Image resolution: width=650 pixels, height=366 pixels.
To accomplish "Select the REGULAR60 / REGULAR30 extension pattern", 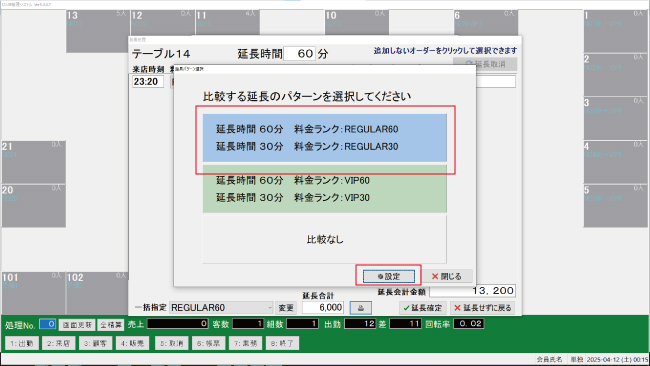I will (x=325, y=138).
